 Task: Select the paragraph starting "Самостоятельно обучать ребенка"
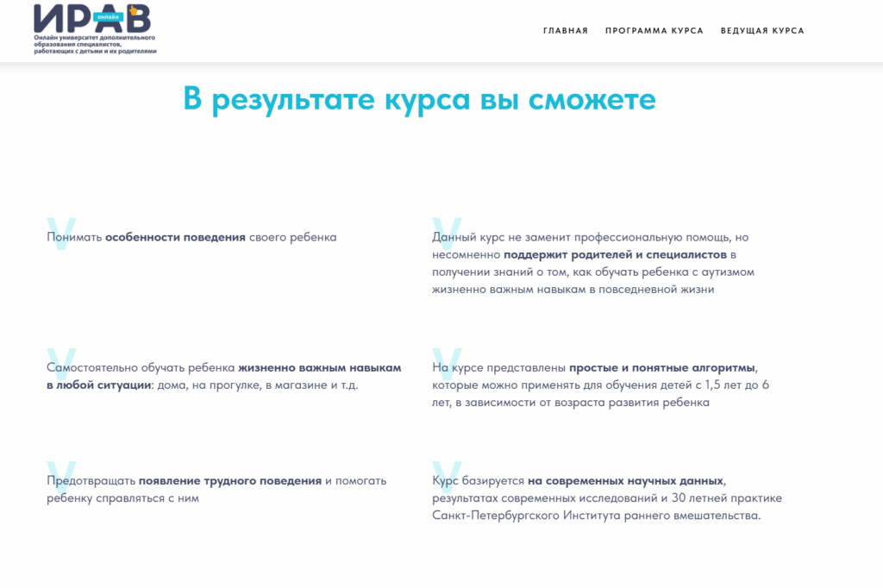click(x=224, y=376)
